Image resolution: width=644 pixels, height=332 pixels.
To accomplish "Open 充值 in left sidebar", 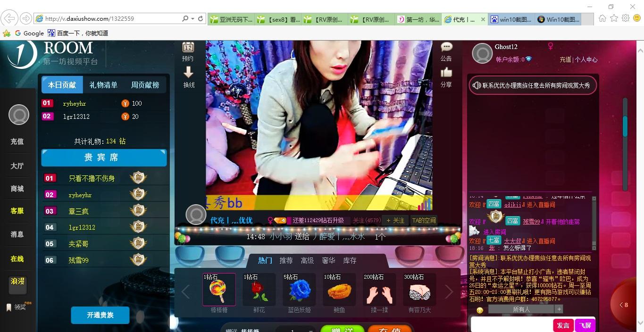I will pos(17,141).
